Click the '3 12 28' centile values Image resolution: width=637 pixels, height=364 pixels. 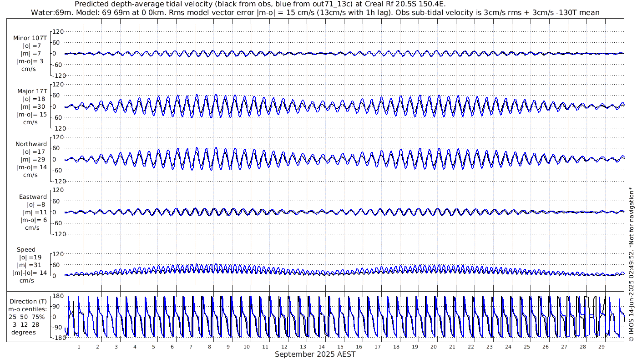[x=26, y=325]
